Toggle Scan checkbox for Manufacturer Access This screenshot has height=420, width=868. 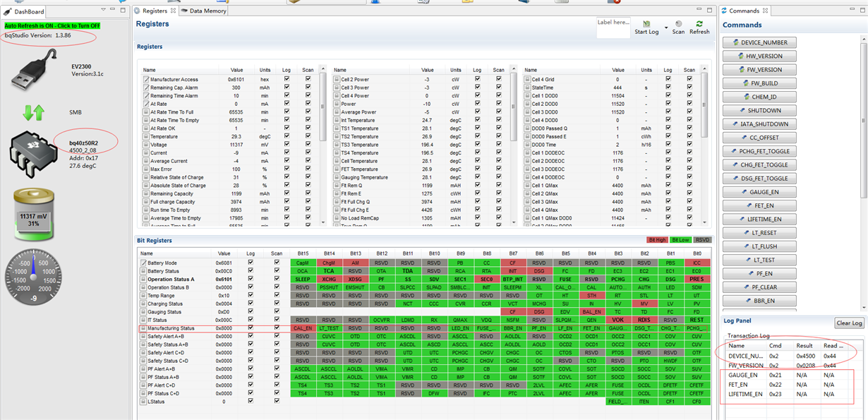pos(308,80)
